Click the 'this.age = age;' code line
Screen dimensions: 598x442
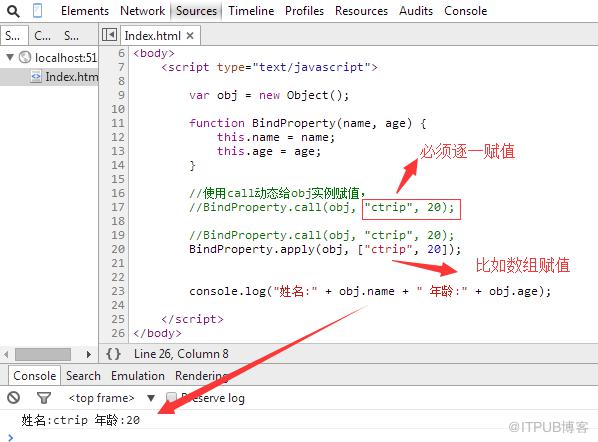pos(269,151)
